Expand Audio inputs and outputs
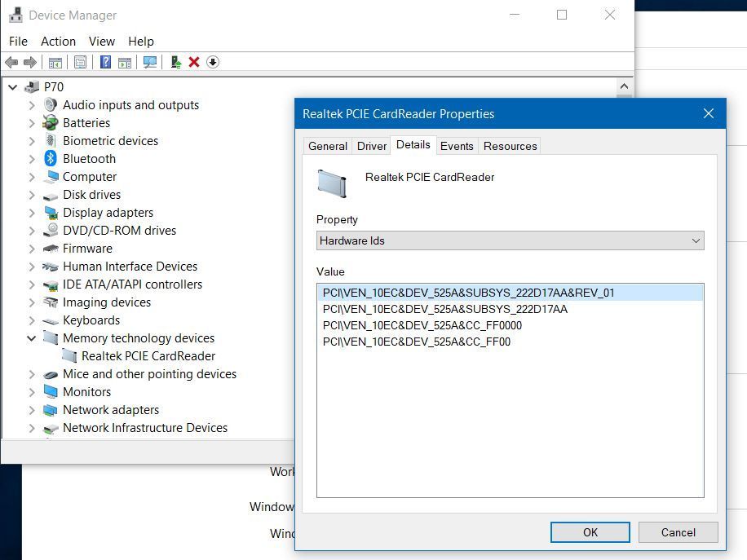This screenshot has height=560, width=747. [x=32, y=105]
